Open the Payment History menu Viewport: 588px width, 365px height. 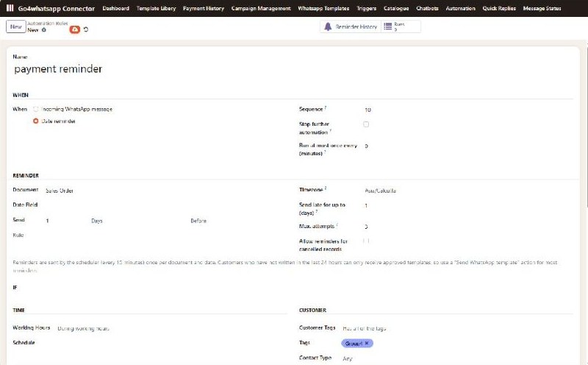pos(204,8)
